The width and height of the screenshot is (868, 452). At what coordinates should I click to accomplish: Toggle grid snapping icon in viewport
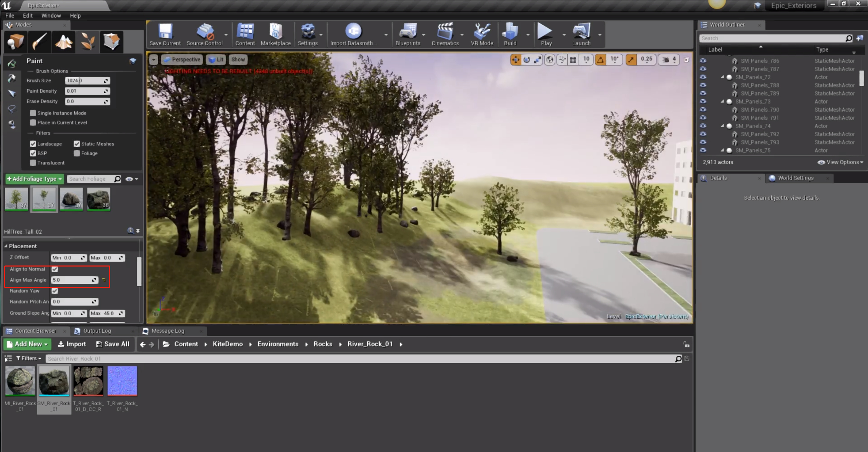tap(573, 60)
